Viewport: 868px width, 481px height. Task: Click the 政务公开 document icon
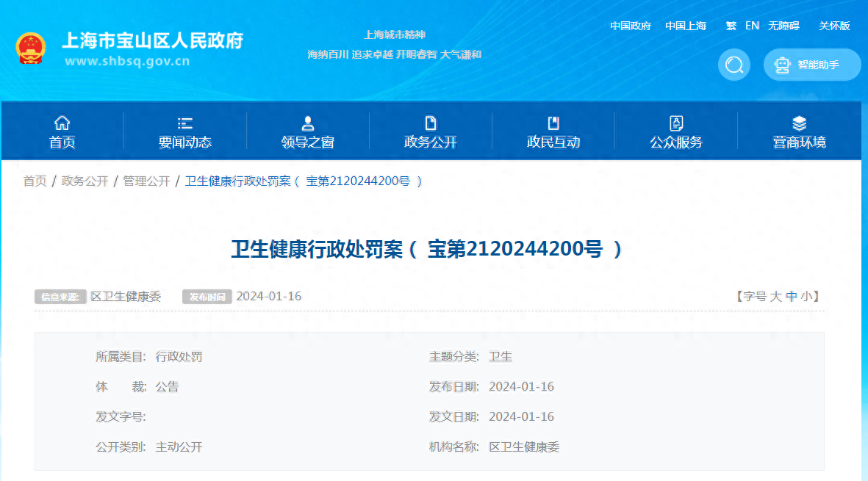(x=431, y=122)
